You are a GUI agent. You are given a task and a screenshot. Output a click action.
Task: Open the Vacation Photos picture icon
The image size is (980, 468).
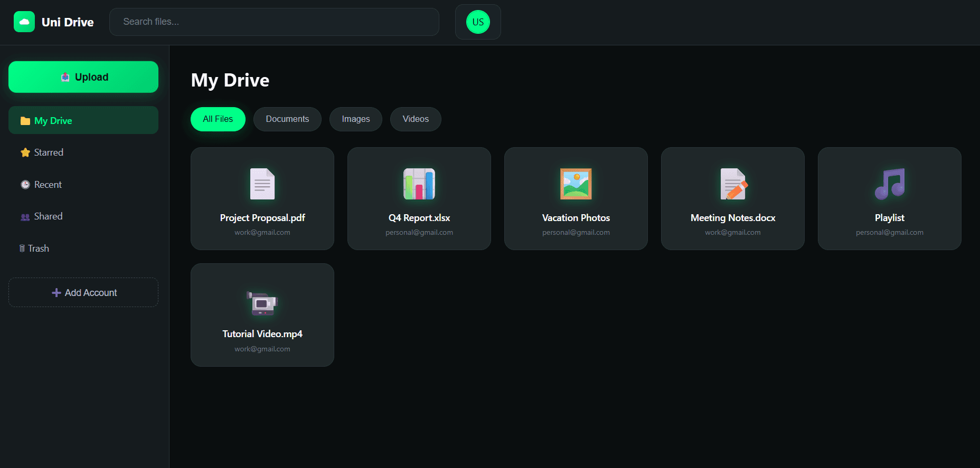coord(576,184)
